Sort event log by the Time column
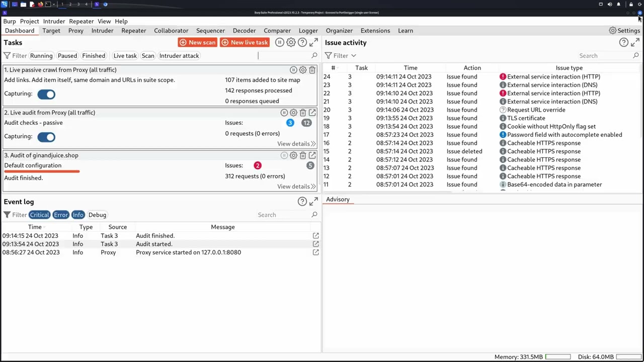This screenshot has height=362, width=644. pos(35,227)
